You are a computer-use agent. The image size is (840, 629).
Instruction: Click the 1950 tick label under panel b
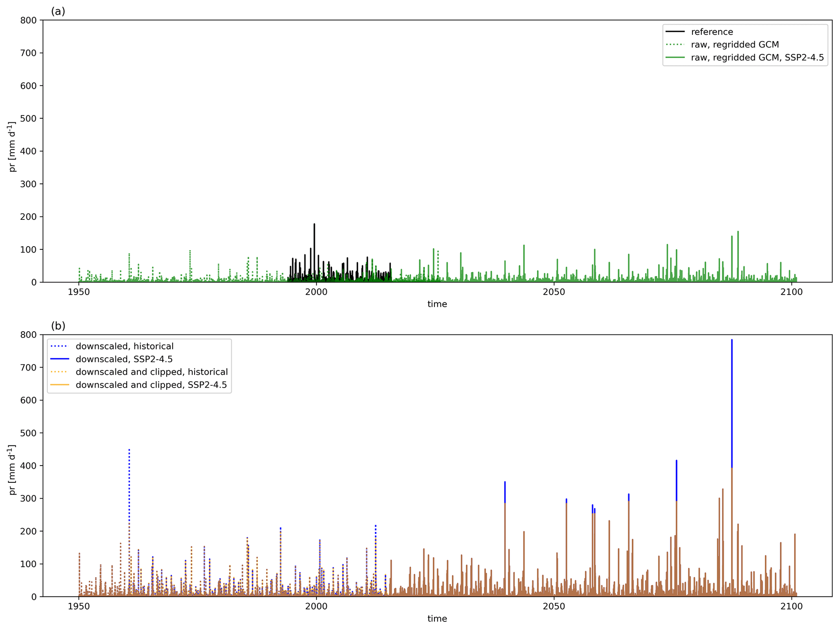[79, 606]
